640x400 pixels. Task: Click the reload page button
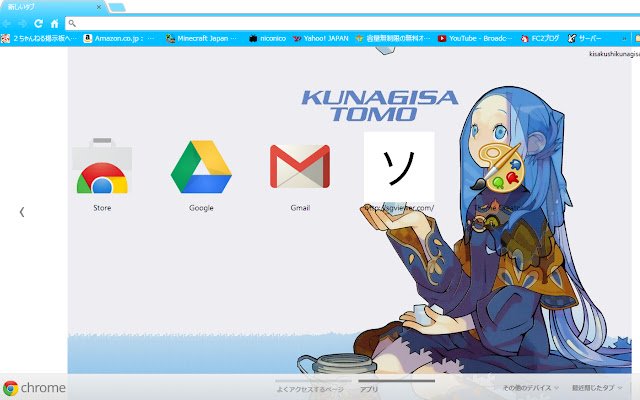[38, 24]
